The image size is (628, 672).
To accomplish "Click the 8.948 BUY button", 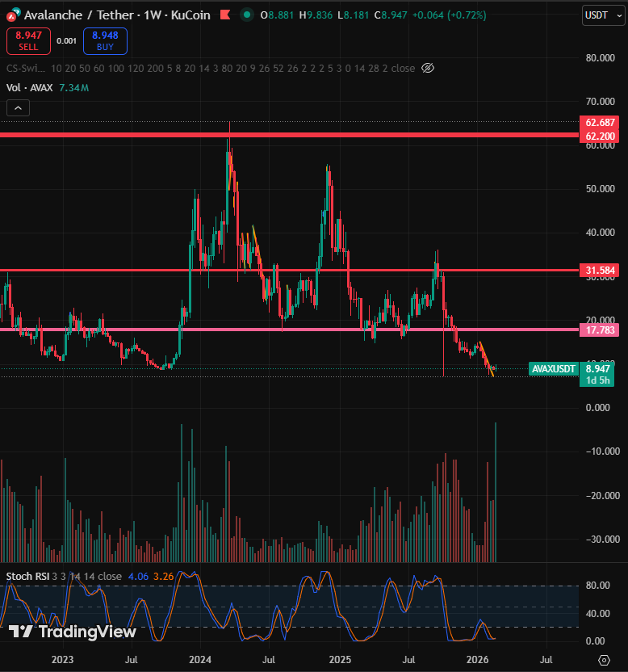I will pos(105,41).
